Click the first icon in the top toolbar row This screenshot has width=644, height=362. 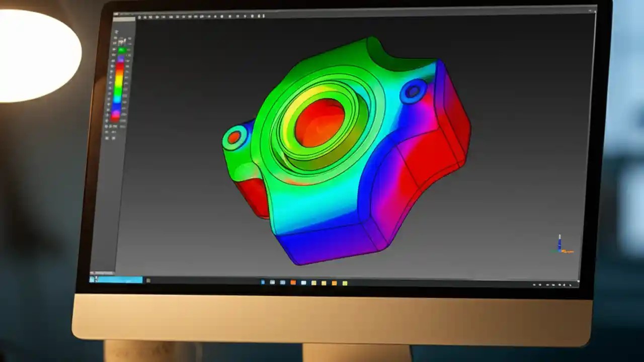tap(140, 17)
